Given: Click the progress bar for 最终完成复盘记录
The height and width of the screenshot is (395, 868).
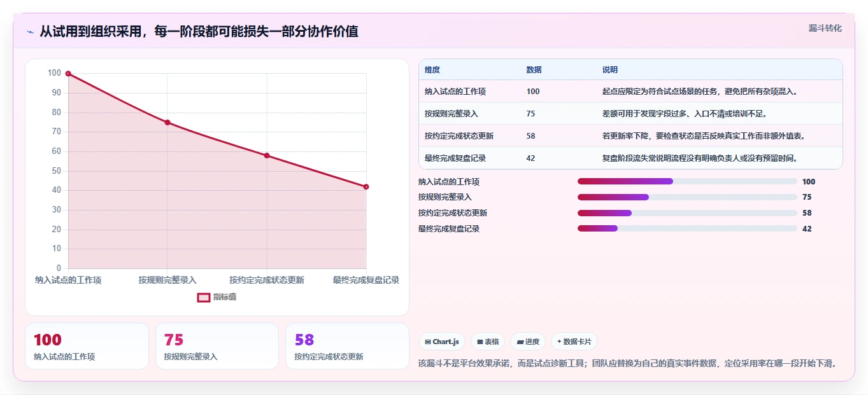Looking at the screenshot, I should coord(687,228).
